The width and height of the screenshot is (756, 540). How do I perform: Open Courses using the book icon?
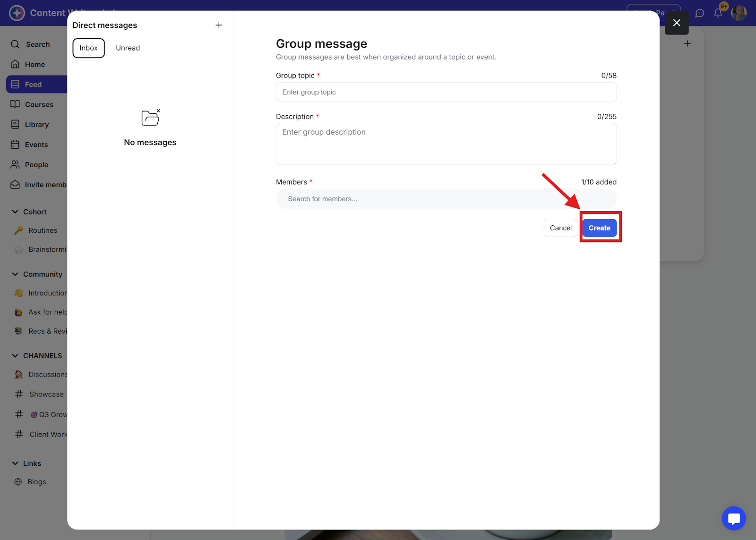[15, 104]
